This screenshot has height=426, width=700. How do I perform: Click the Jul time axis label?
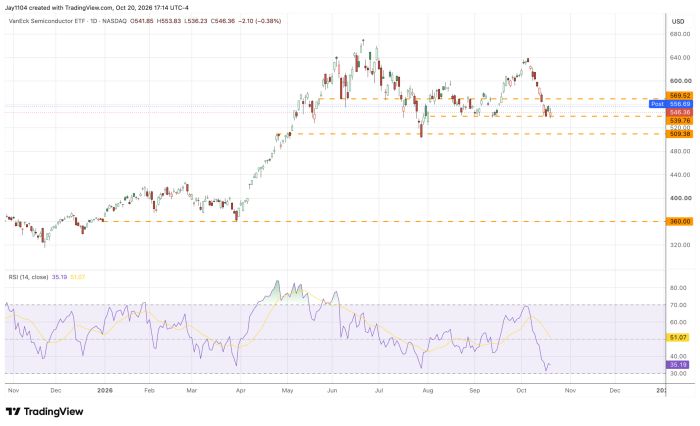379,390
